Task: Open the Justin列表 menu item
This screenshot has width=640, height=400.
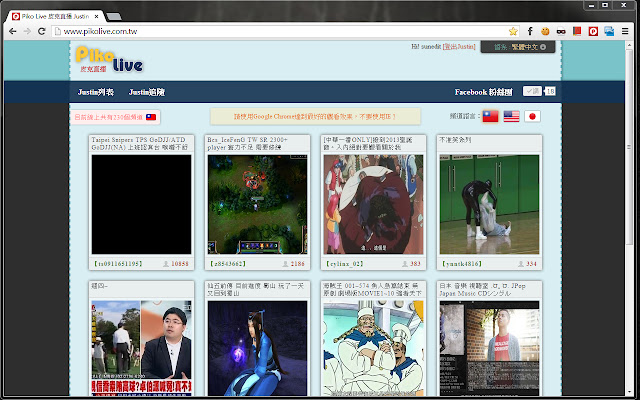Action: (x=96, y=92)
